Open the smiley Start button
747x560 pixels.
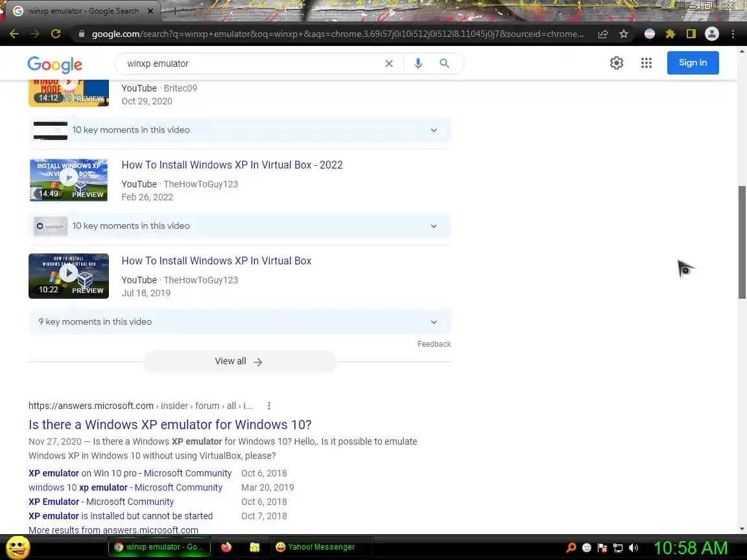pos(18,548)
